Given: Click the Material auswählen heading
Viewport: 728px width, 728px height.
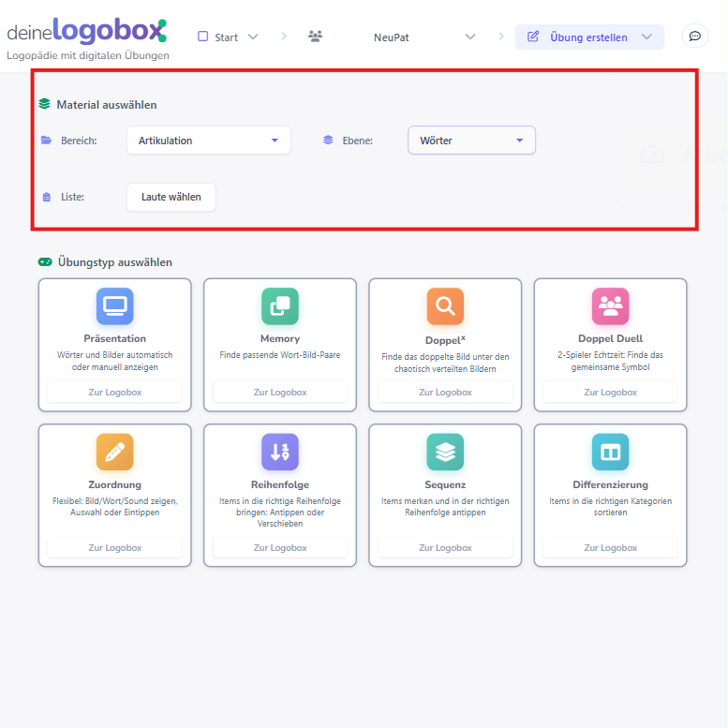Looking at the screenshot, I should click(106, 104).
